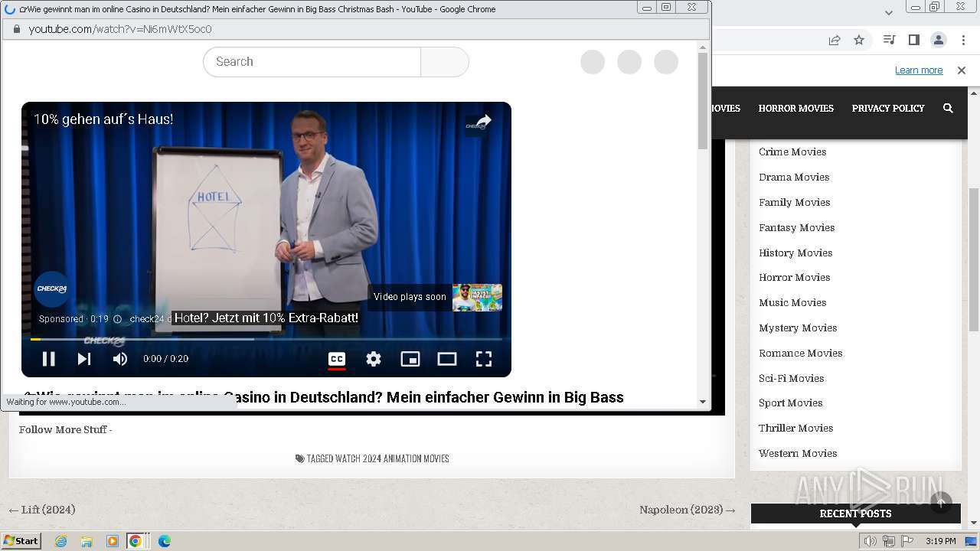This screenshot has width=980, height=551.
Task: Switch to Chrome in the taskbar
Action: pos(136,541)
